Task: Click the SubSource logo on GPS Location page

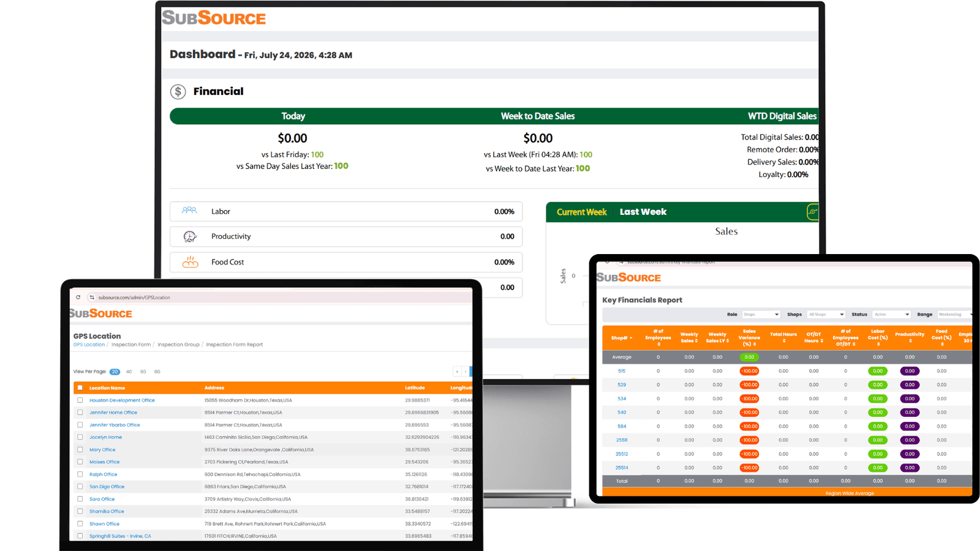Action: (100, 313)
